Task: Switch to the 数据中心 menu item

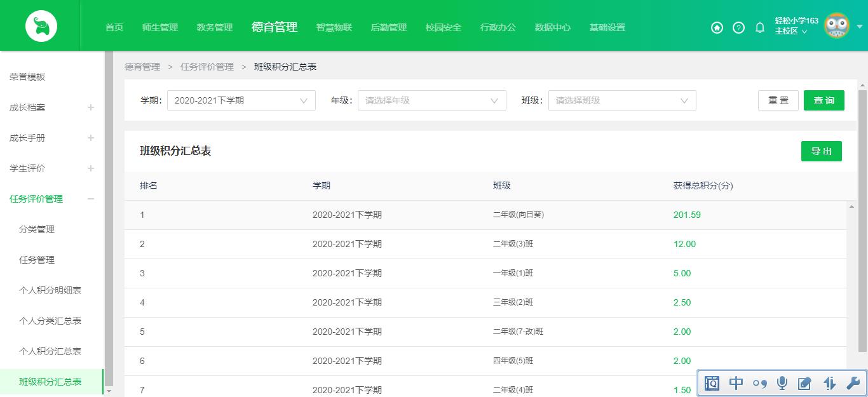Action: click(x=552, y=28)
